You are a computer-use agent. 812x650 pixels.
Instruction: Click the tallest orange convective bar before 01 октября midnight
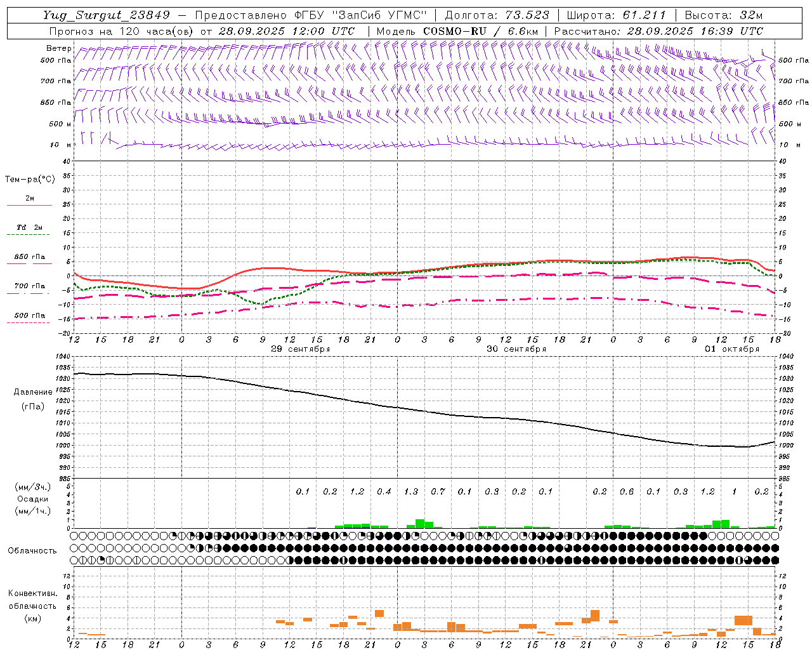tap(595, 616)
